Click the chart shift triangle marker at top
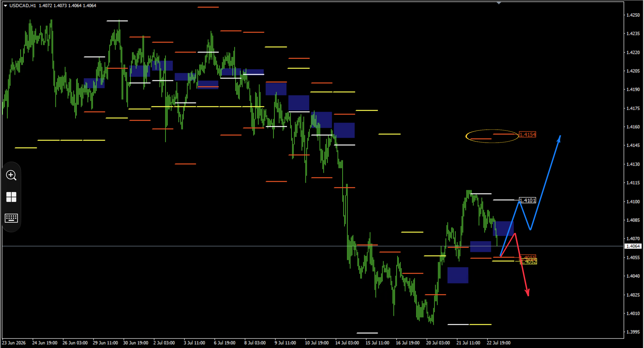Image resolution: width=644 pixels, height=348 pixels. point(499,3)
